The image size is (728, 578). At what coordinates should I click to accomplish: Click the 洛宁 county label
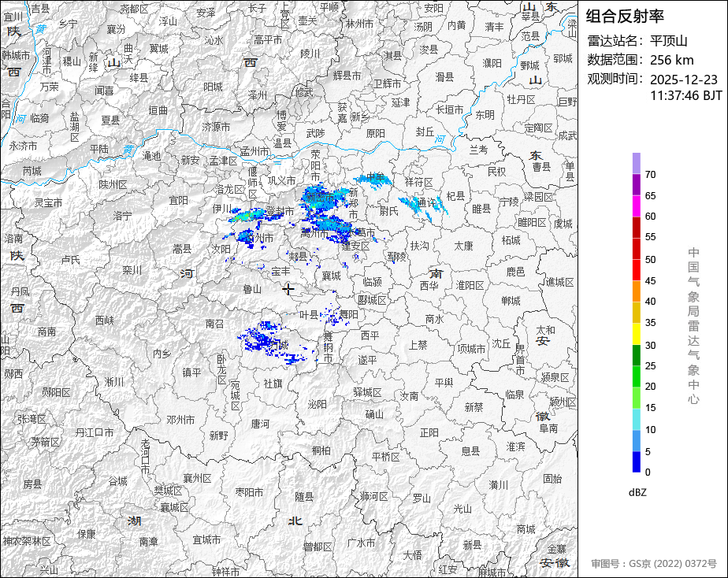click(x=122, y=216)
